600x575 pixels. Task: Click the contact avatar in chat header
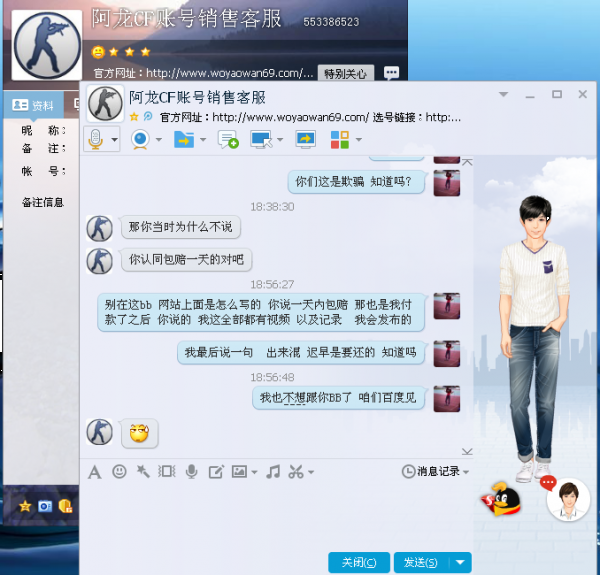pyautogui.click(x=105, y=103)
